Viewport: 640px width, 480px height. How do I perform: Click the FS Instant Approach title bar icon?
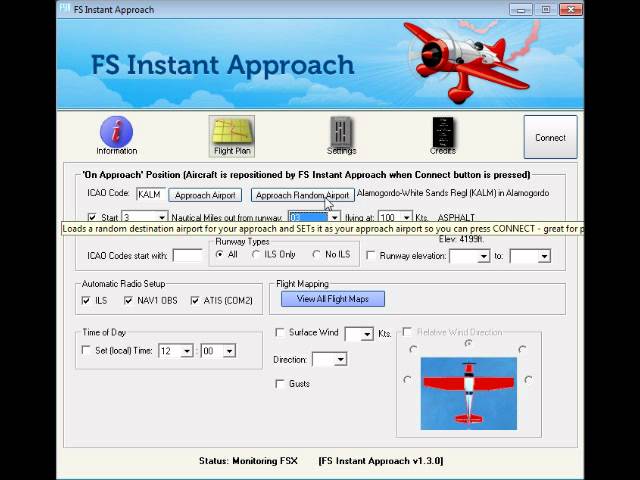coord(64,9)
